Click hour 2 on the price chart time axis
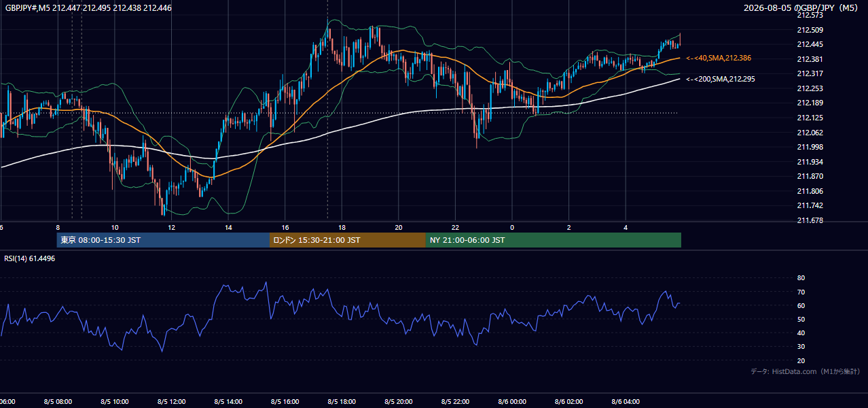 [x=569, y=227]
